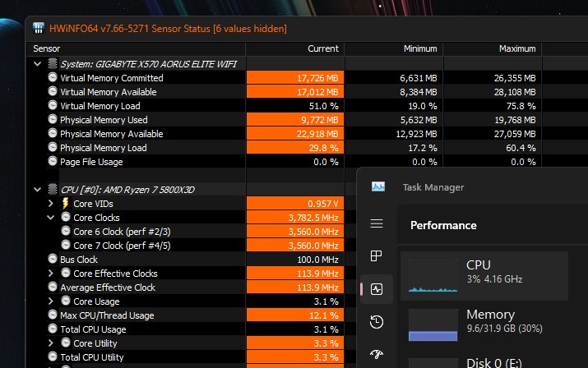588x368 pixels.
Task: Open the Performance page in Task Manager sidebar
Action: click(x=377, y=289)
